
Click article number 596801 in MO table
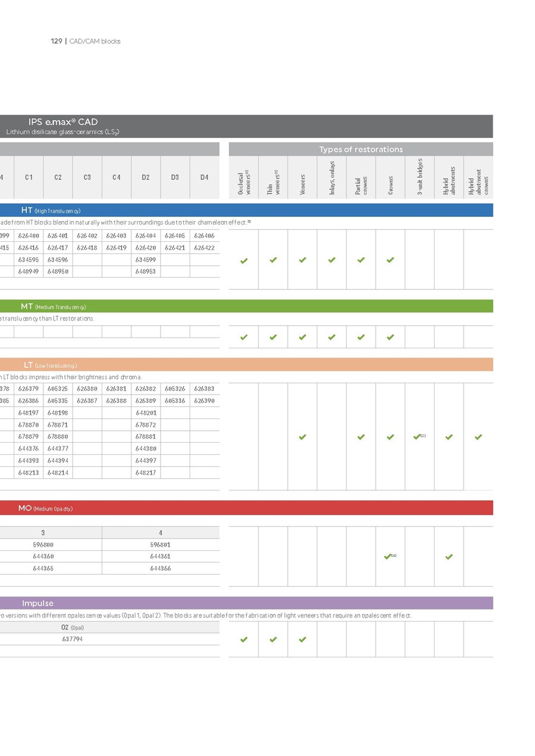tap(160, 544)
